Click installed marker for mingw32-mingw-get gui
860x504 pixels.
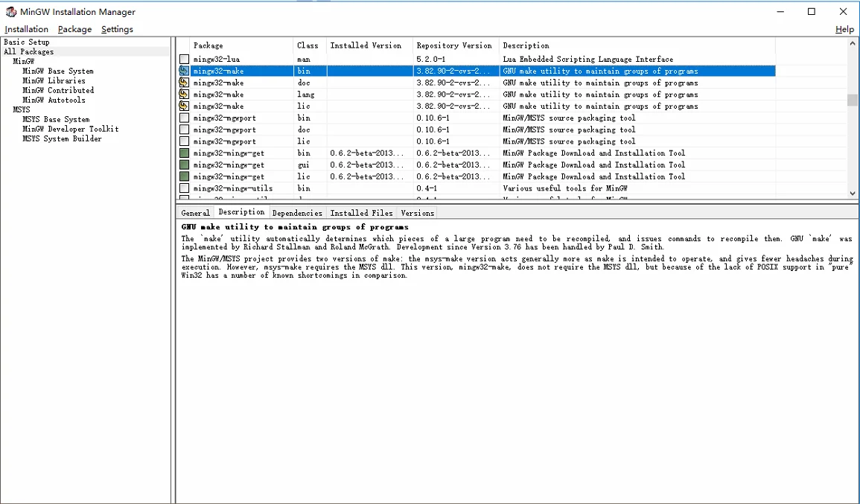185,165
